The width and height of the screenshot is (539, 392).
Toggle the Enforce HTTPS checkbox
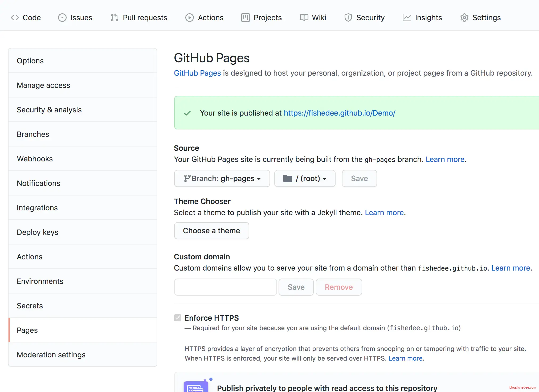coord(178,318)
